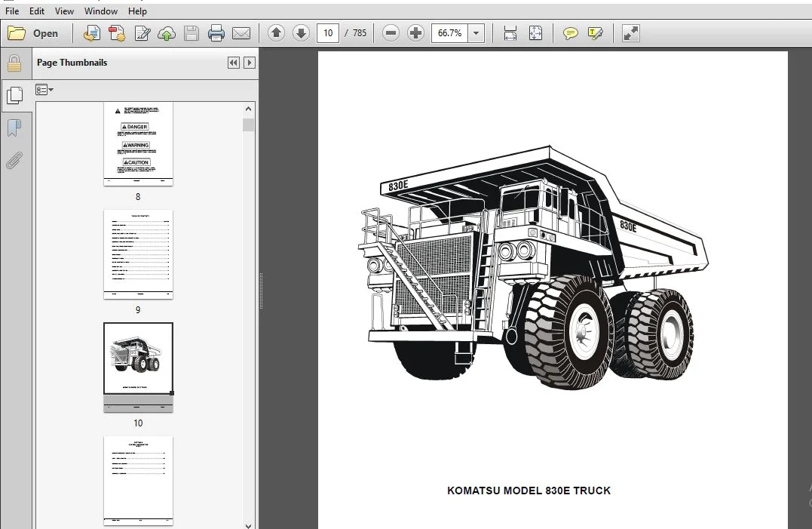
Task: Open the Edit menu
Action: 36,11
